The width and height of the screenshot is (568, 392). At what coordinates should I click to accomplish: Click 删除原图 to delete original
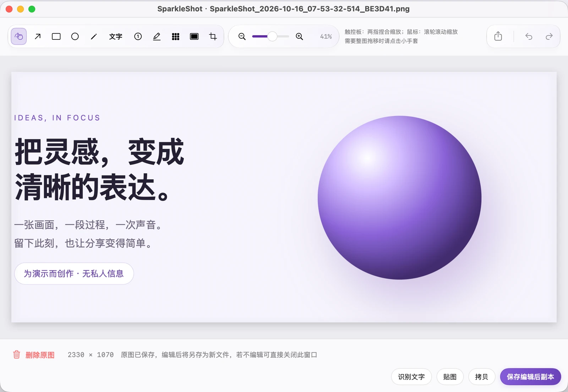(x=40, y=355)
